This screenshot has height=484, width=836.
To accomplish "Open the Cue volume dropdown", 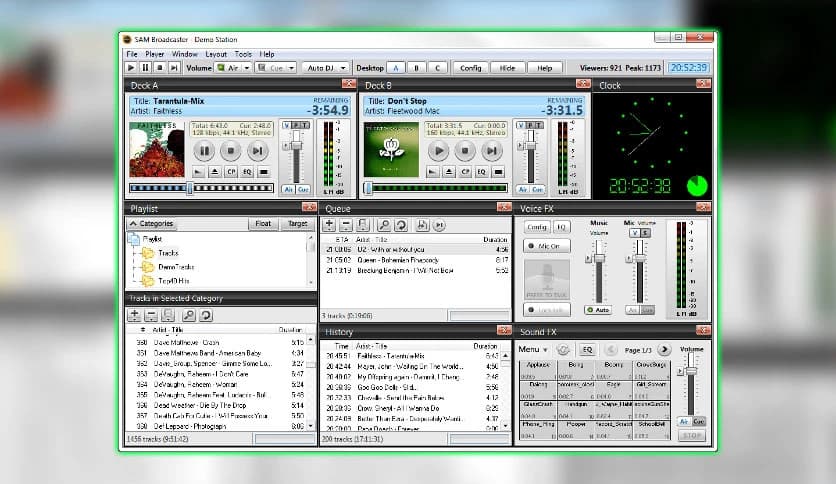I will pos(292,68).
